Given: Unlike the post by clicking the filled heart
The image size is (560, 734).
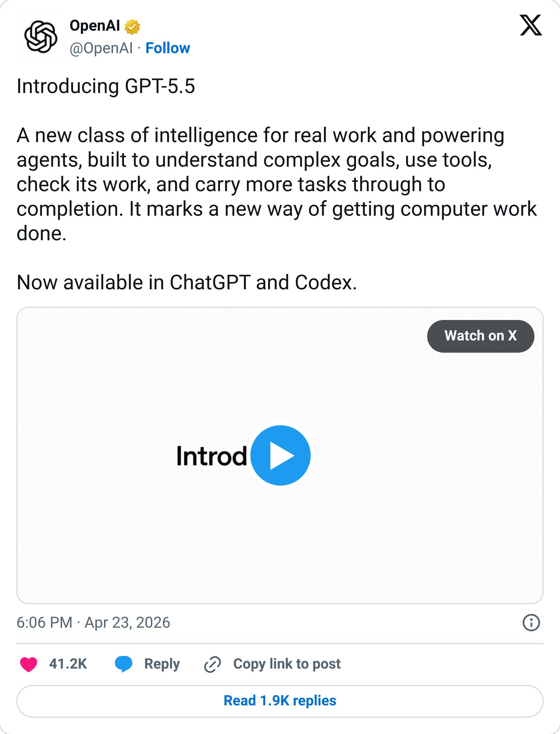Looking at the screenshot, I should (29, 663).
